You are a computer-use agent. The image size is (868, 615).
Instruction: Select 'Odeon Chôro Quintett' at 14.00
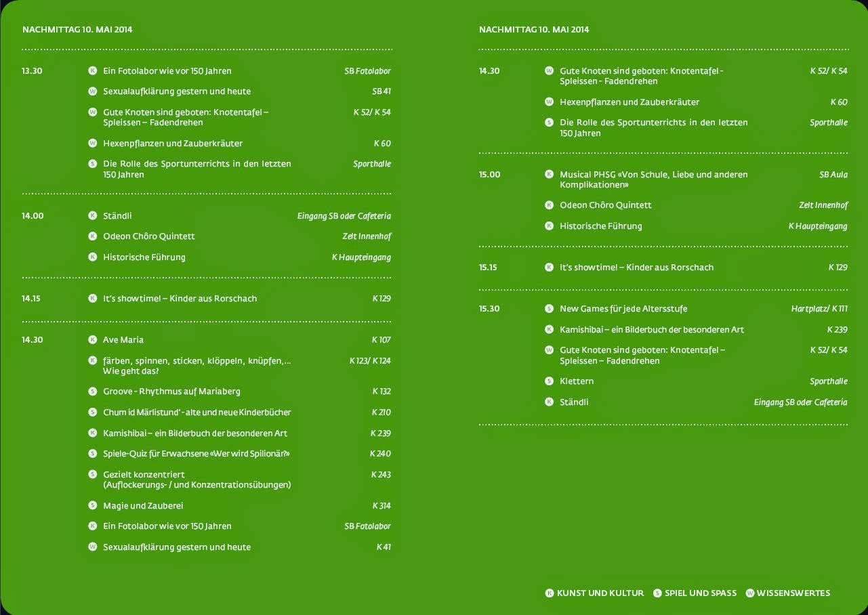pyautogui.click(x=148, y=236)
